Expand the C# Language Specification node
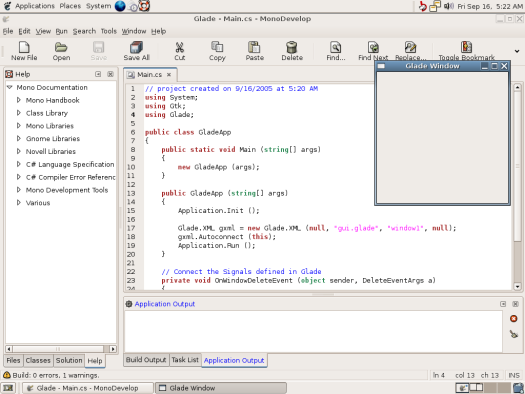Image resolution: width=525 pixels, height=394 pixels. click(19, 164)
